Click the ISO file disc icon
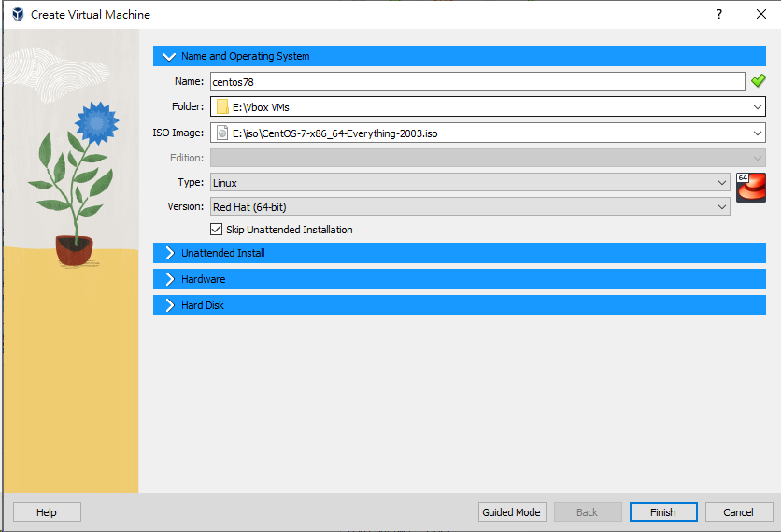 click(222, 133)
